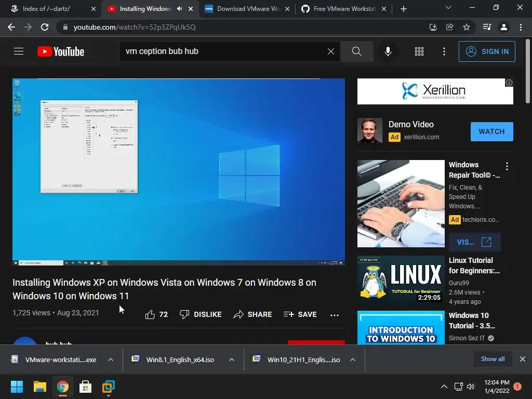The height and width of the screenshot is (399, 532).
Task: Open the xerillion.com ad link
Action: point(421,137)
